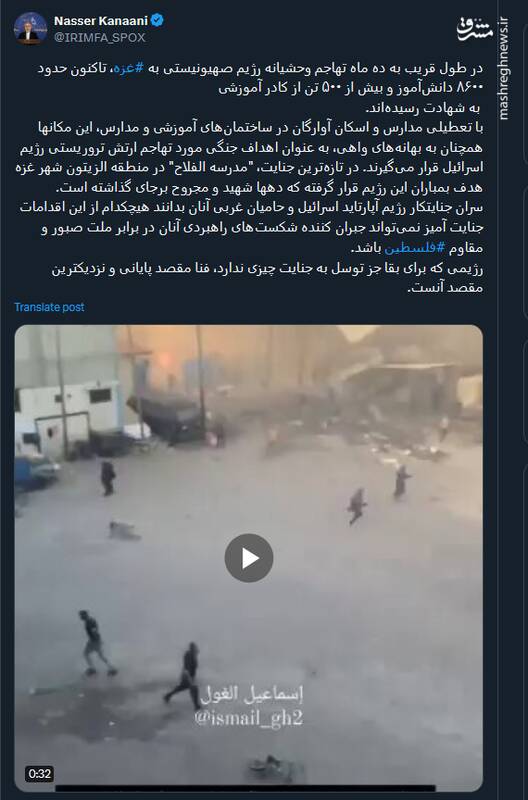This screenshot has width=528, height=800.
Task: Click the Translate post link
Action: (x=49, y=307)
